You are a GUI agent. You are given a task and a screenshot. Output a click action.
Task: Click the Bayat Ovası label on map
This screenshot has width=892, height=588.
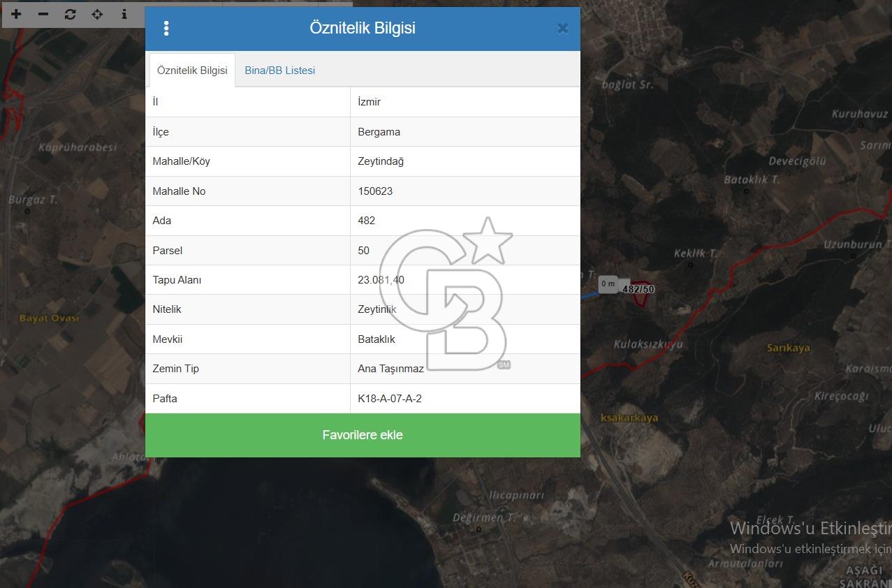point(49,318)
